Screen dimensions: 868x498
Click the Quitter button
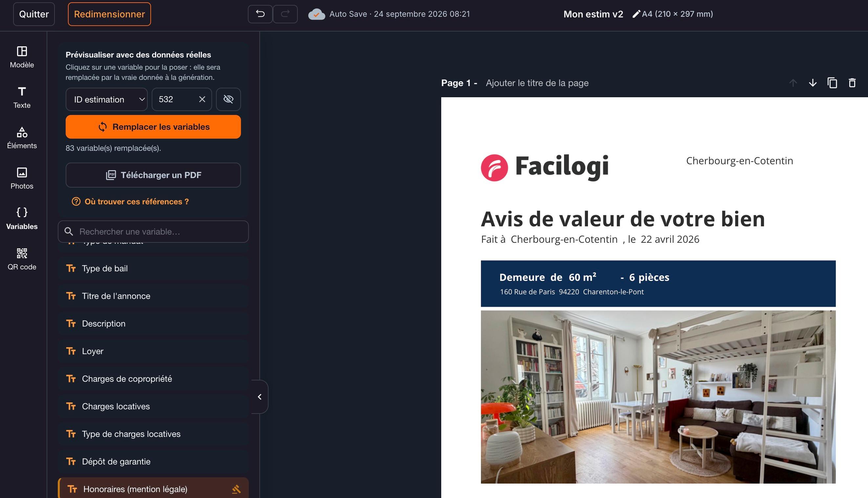point(34,14)
